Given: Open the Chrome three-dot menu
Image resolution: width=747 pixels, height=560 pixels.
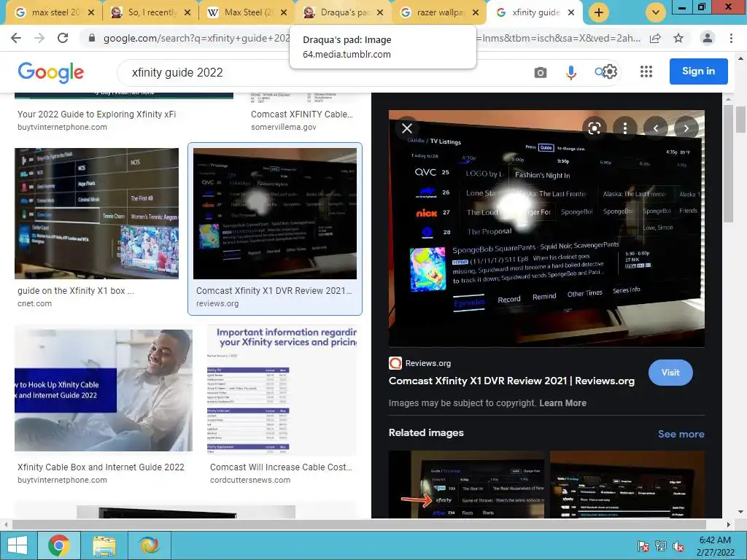Looking at the screenshot, I should point(731,38).
